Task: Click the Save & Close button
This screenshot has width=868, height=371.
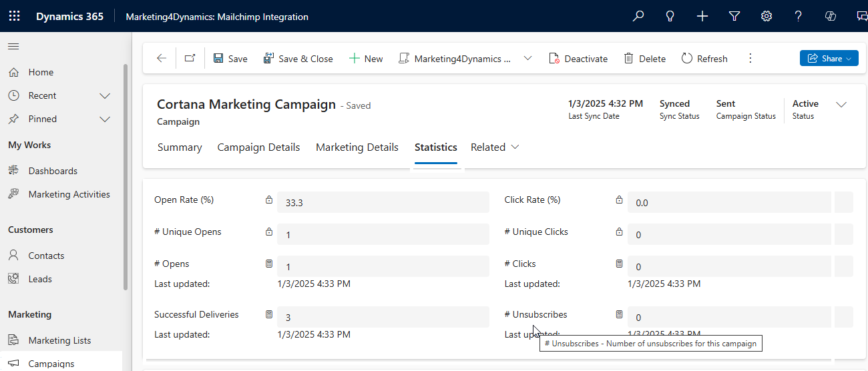Action: pos(298,59)
